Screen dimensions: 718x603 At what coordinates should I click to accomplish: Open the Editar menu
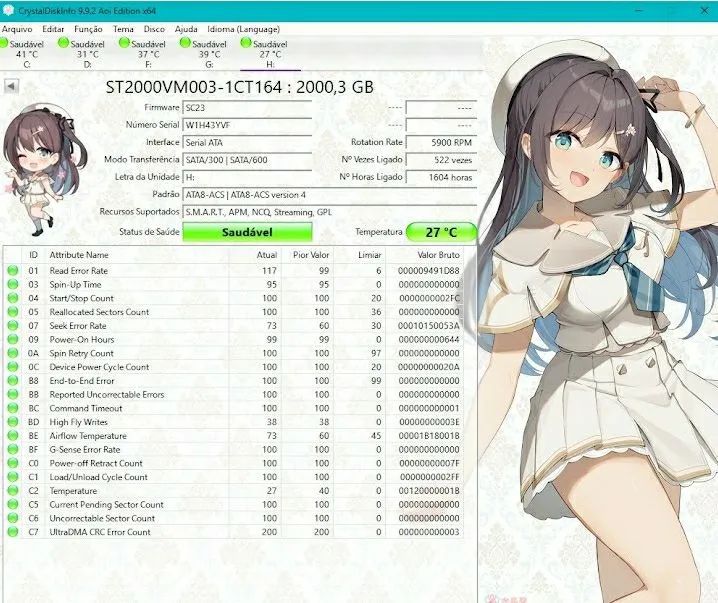click(x=53, y=29)
